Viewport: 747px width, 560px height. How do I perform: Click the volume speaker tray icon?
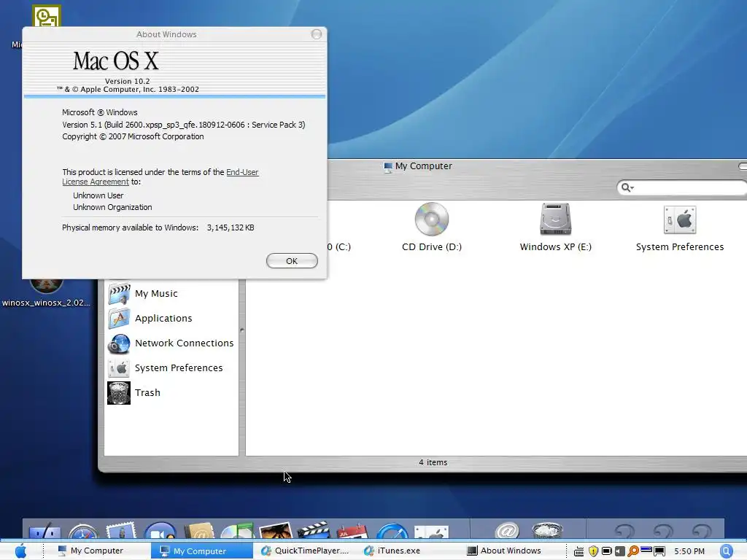click(x=620, y=551)
